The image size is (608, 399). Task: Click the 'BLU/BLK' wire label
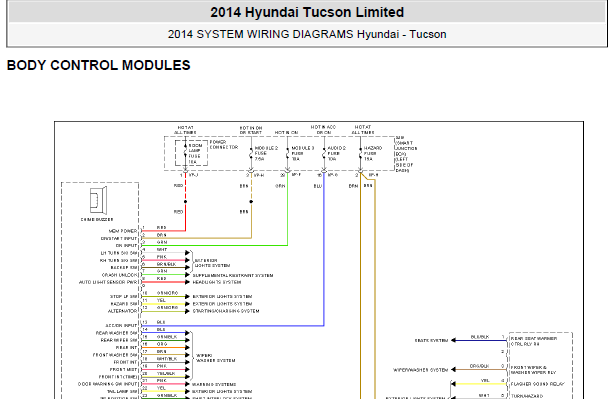pyautogui.click(x=480, y=337)
